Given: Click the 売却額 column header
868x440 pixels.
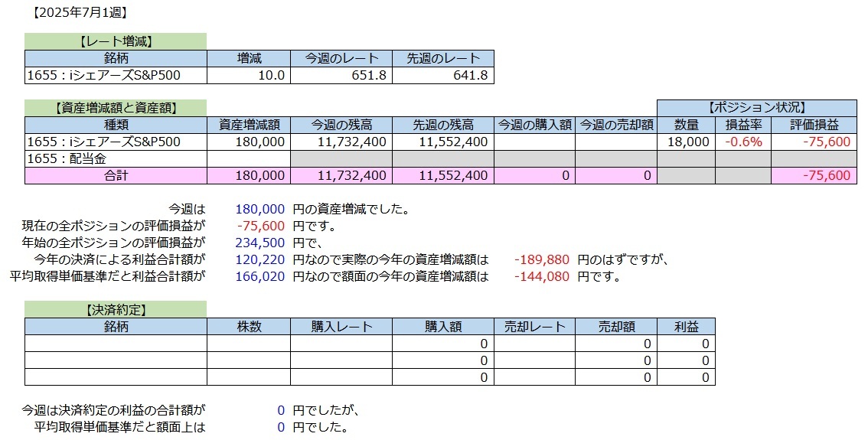Looking at the screenshot, I should click(616, 327).
